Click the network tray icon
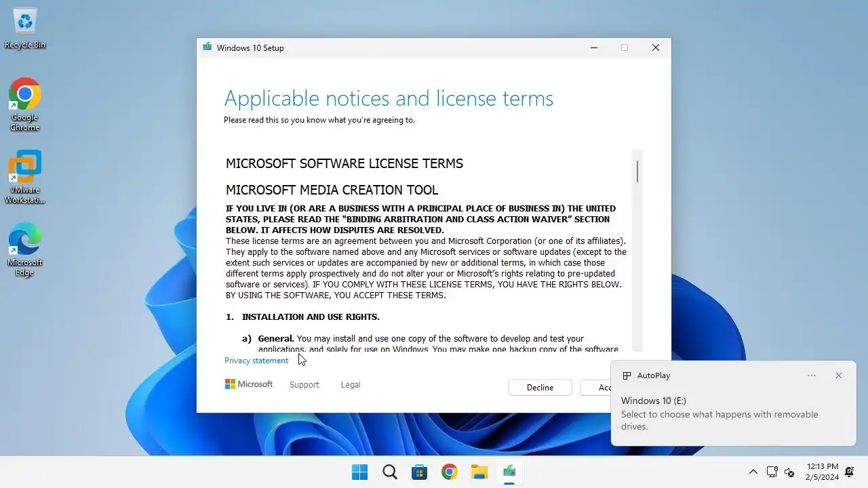Screen dimensions: 868x488 772,472
